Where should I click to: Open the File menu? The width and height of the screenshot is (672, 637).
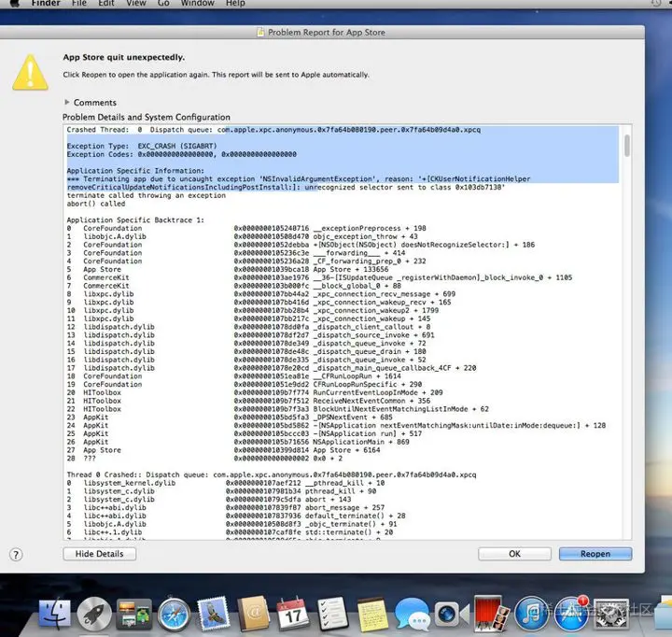79,4
